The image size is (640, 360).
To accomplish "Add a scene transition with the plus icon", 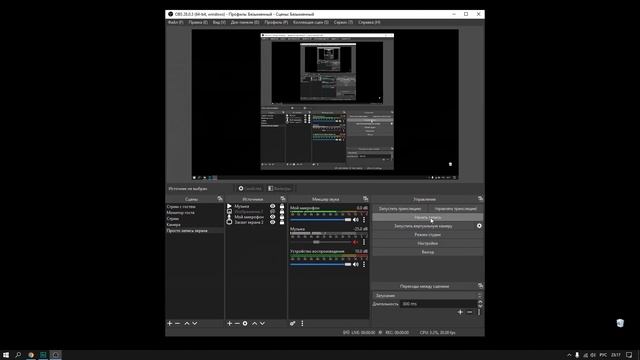I will pos(460,312).
